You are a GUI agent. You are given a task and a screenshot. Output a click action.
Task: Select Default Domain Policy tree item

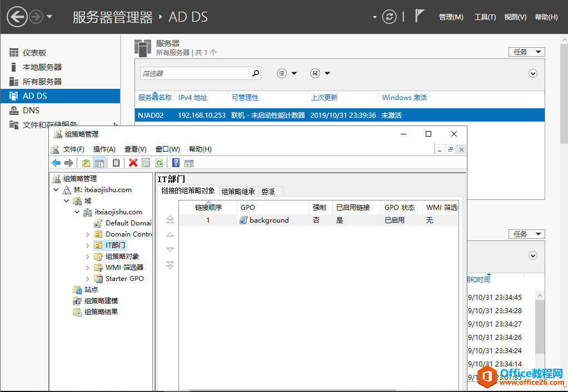pos(123,223)
